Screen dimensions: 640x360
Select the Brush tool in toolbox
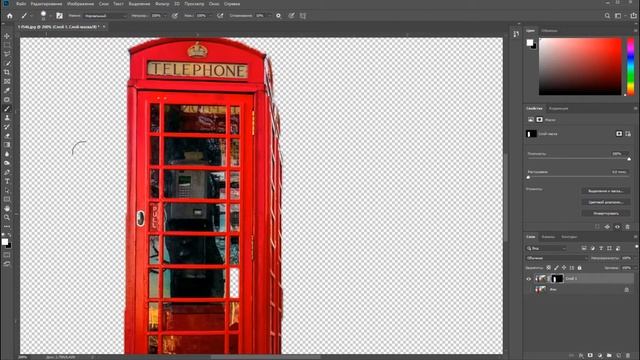pyautogui.click(x=7, y=109)
